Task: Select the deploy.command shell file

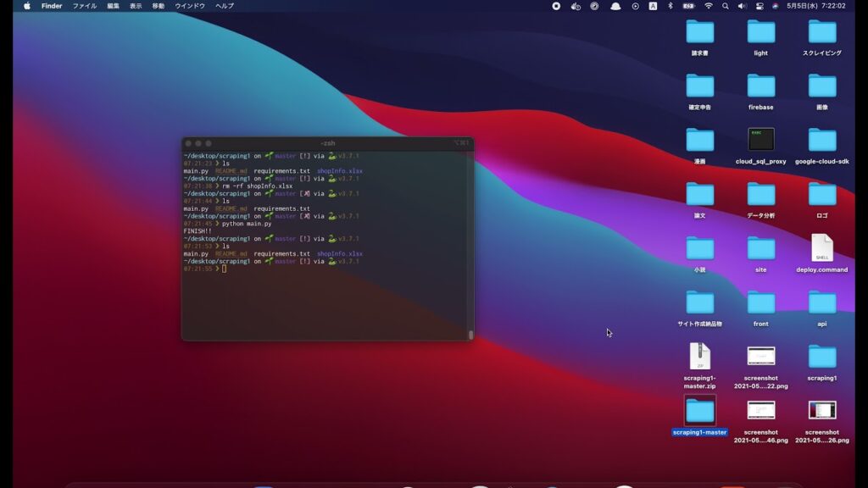Action: (821, 248)
